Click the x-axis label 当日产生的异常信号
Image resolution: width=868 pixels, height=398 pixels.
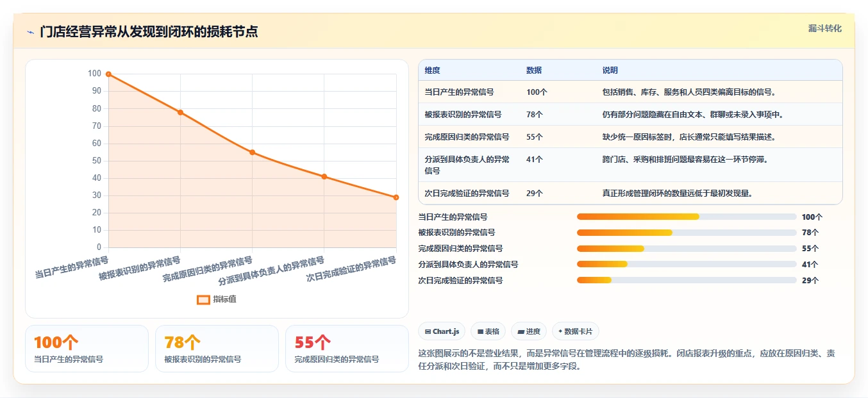pyautogui.click(x=72, y=269)
